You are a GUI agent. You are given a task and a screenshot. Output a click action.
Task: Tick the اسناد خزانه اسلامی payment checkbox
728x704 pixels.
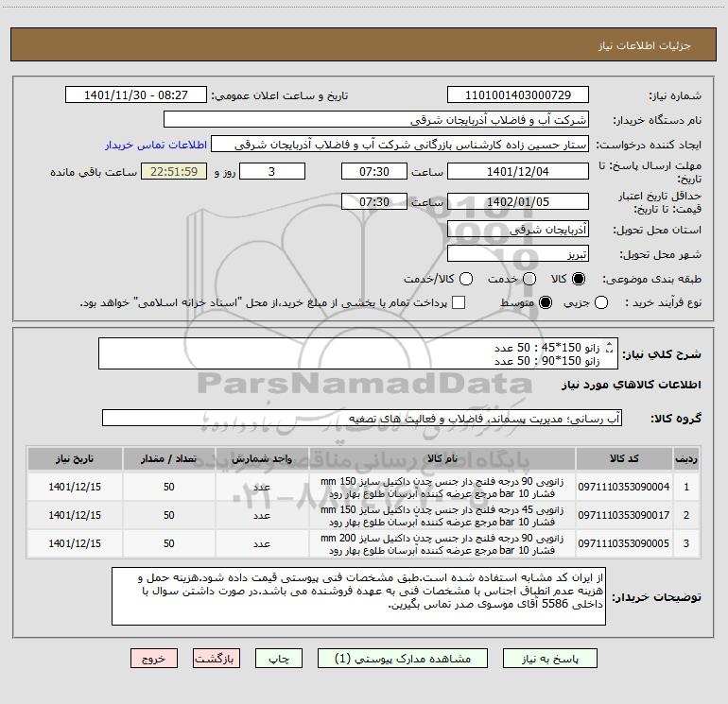pos(459,303)
